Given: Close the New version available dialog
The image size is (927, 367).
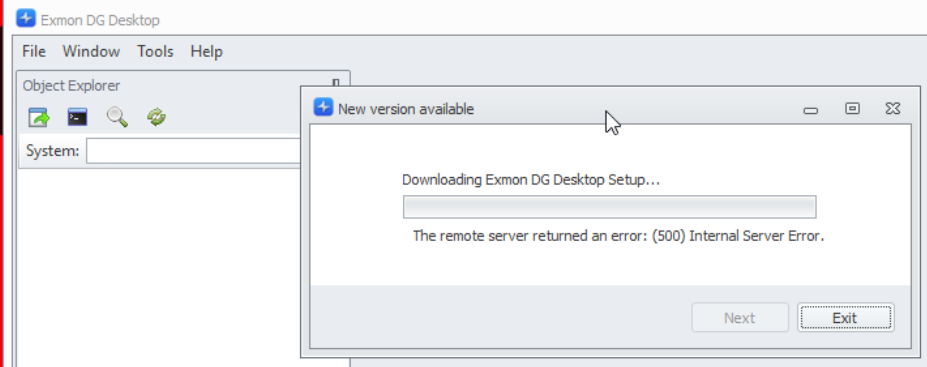Looking at the screenshot, I should 893,108.
